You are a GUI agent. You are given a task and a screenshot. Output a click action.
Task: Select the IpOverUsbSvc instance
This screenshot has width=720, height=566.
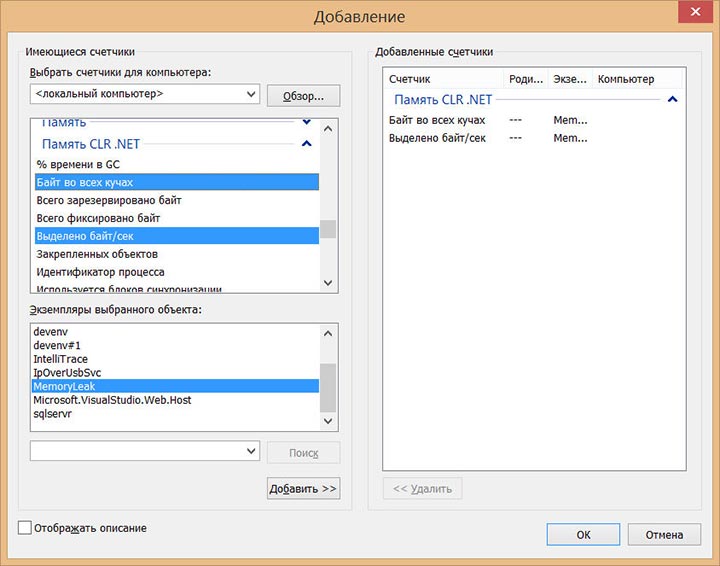pos(175,373)
